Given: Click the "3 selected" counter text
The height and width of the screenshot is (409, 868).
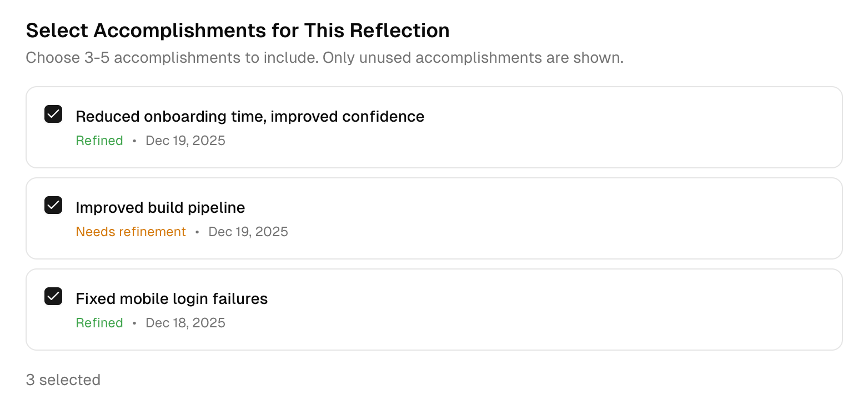Looking at the screenshot, I should point(63,380).
